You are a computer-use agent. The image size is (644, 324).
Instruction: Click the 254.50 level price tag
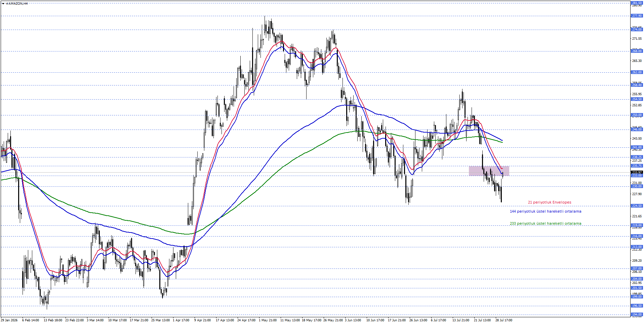tap(637, 99)
